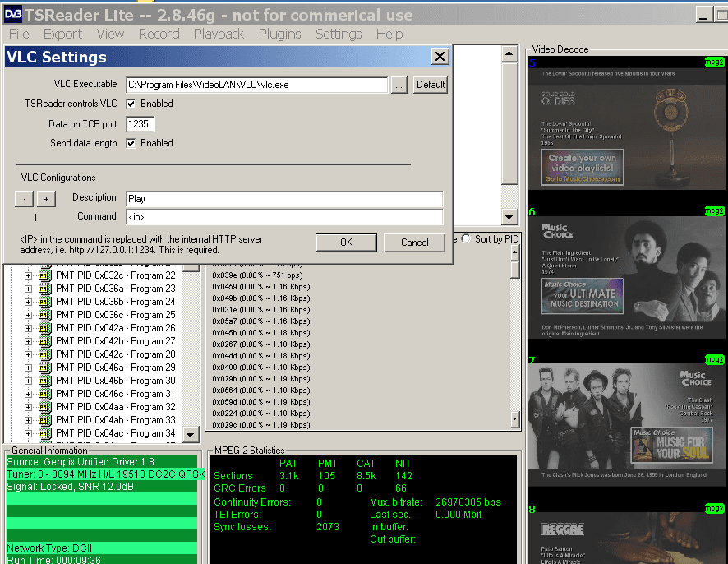
Task: Select the PMT icon beside Program 34
Action: 44,433
